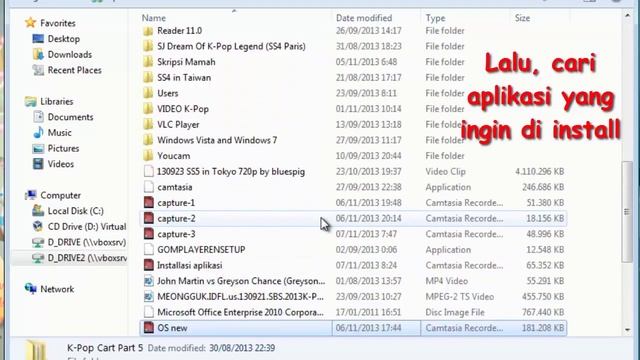Click size value 181.208 KB

point(543,328)
